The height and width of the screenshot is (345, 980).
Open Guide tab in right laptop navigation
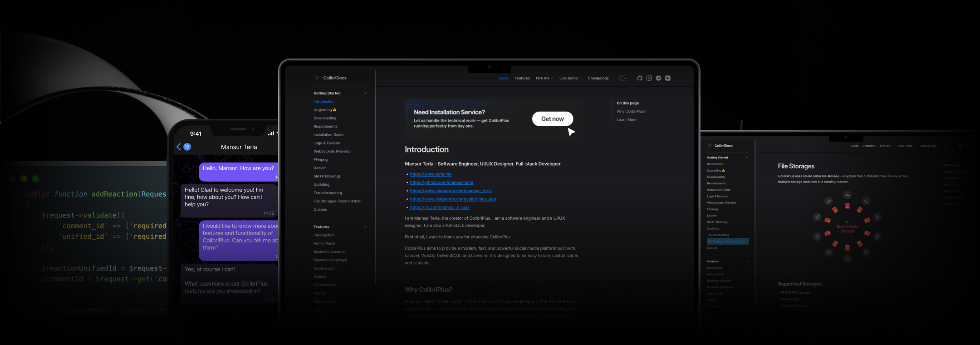(x=854, y=146)
